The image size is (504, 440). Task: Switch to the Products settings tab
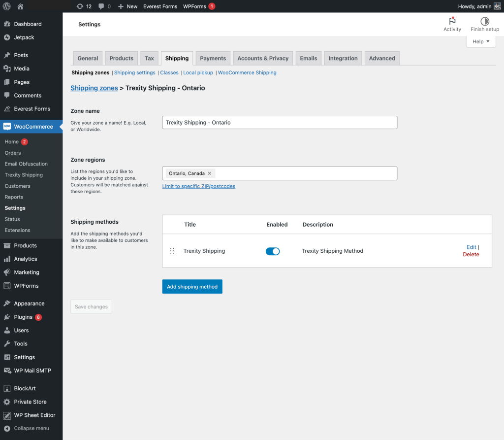(121, 58)
